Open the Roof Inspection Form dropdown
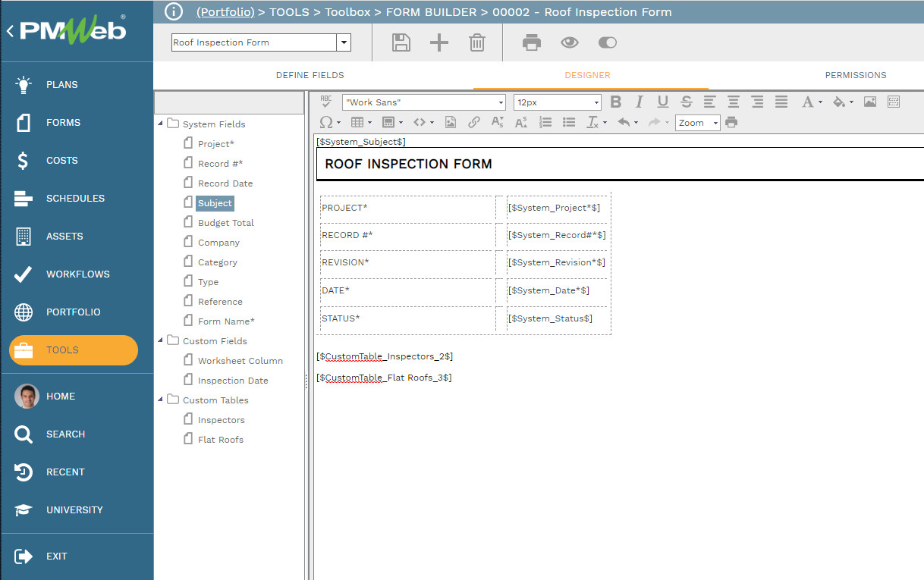 coord(344,42)
